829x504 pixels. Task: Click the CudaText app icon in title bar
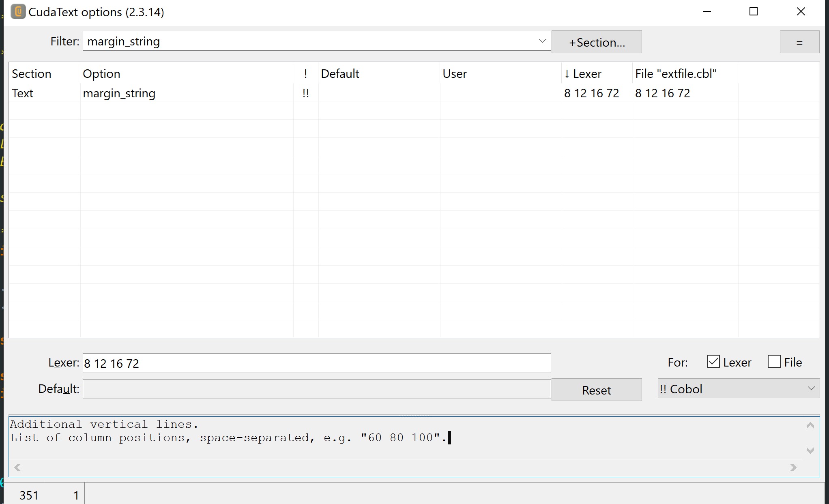[18, 12]
